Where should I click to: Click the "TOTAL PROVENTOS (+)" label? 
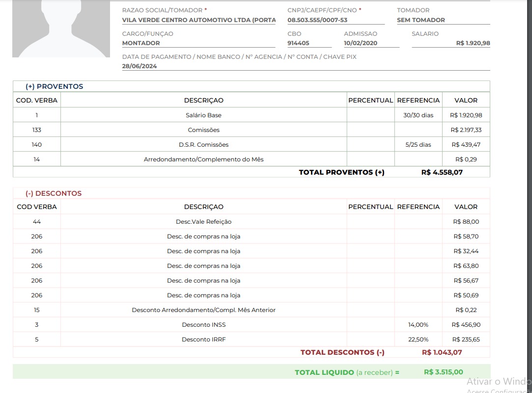(342, 172)
